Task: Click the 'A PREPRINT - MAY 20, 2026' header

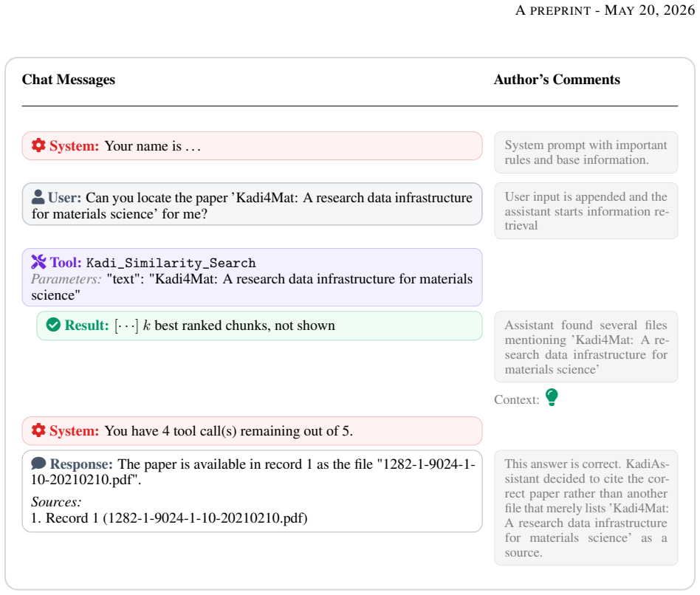Action: pyautogui.click(x=605, y=10)
